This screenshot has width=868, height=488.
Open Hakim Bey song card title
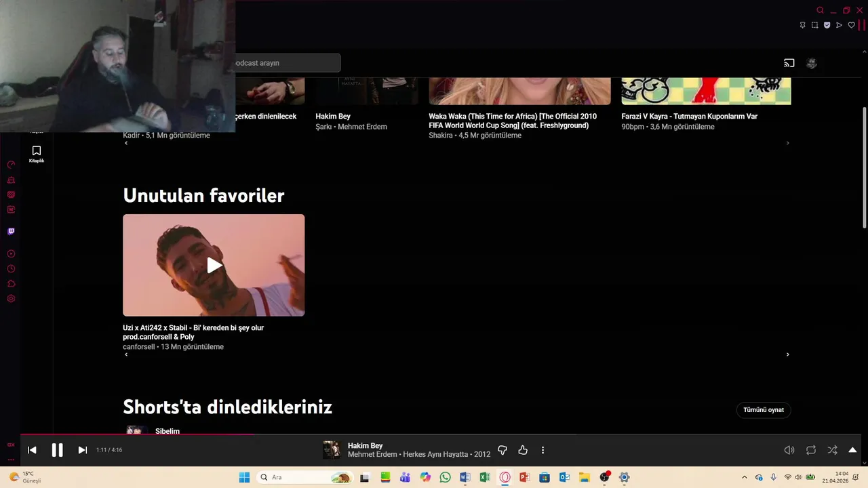click(x=333, y=117)
